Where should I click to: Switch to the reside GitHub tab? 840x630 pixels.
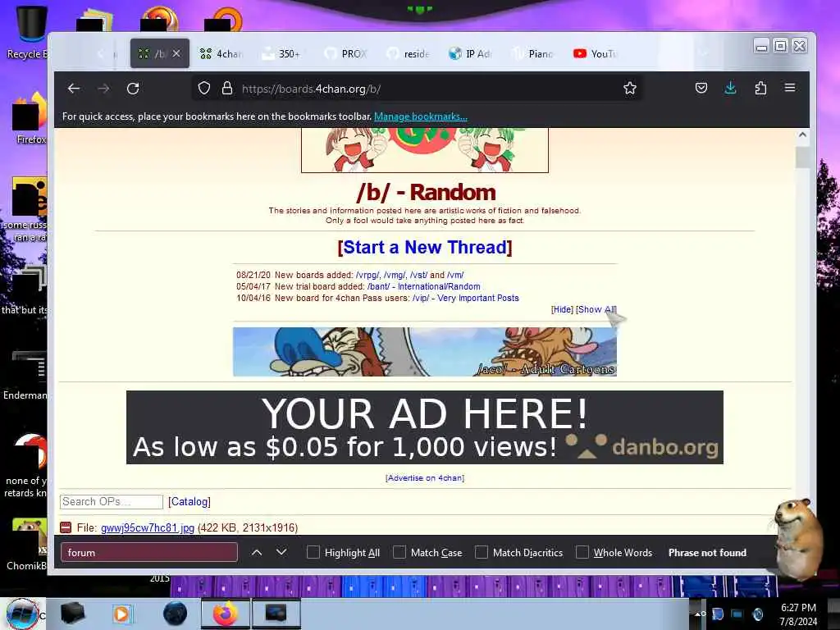[x=409, y=53]
